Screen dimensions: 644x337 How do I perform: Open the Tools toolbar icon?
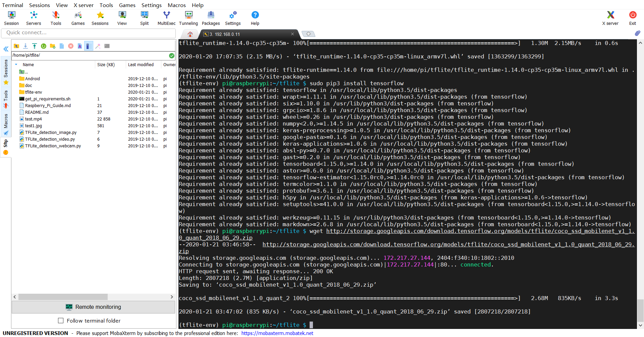click(x=56, y=18)
